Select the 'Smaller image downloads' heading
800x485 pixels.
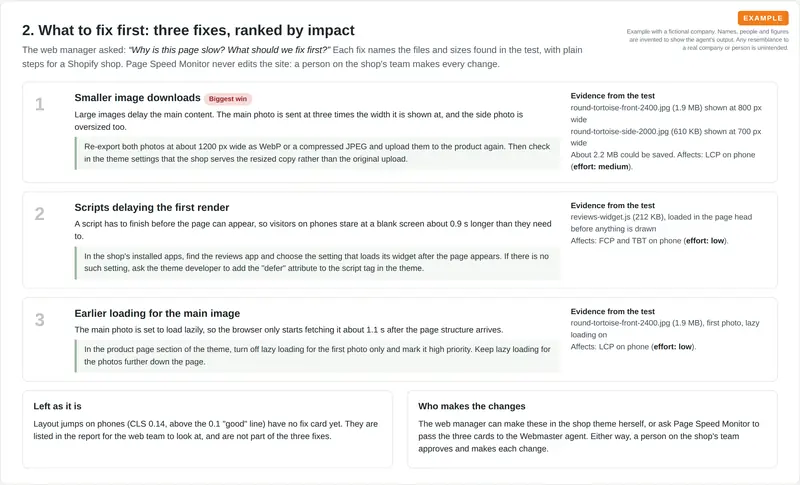point(137,97)
